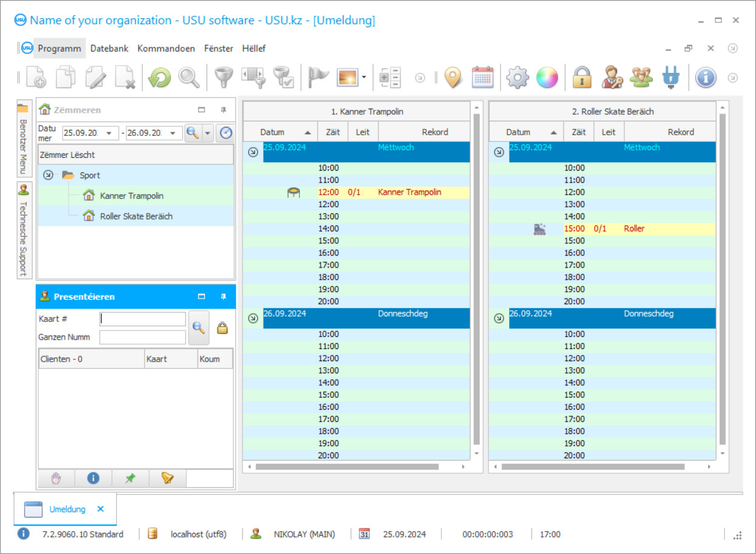Click the Roller Skate schedule horizontal scrollbar
Image resolution: width=756 pixels, height=554 pixels.
[x=593, y=467]
